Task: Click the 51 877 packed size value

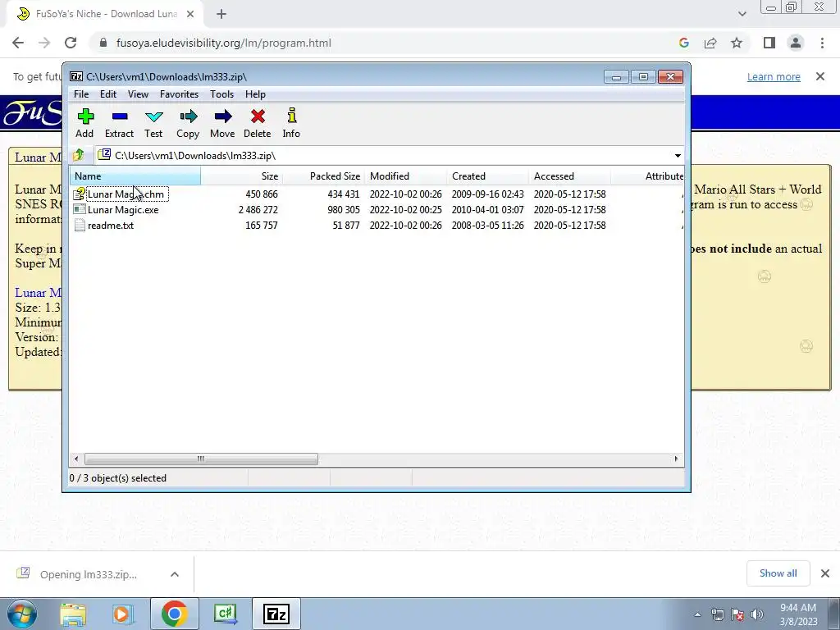Action: tap(346, 225)
